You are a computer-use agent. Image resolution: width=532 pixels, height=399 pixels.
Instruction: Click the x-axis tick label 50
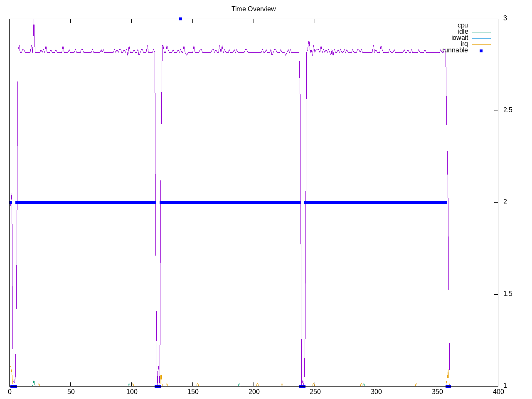[x=71, y=392]
